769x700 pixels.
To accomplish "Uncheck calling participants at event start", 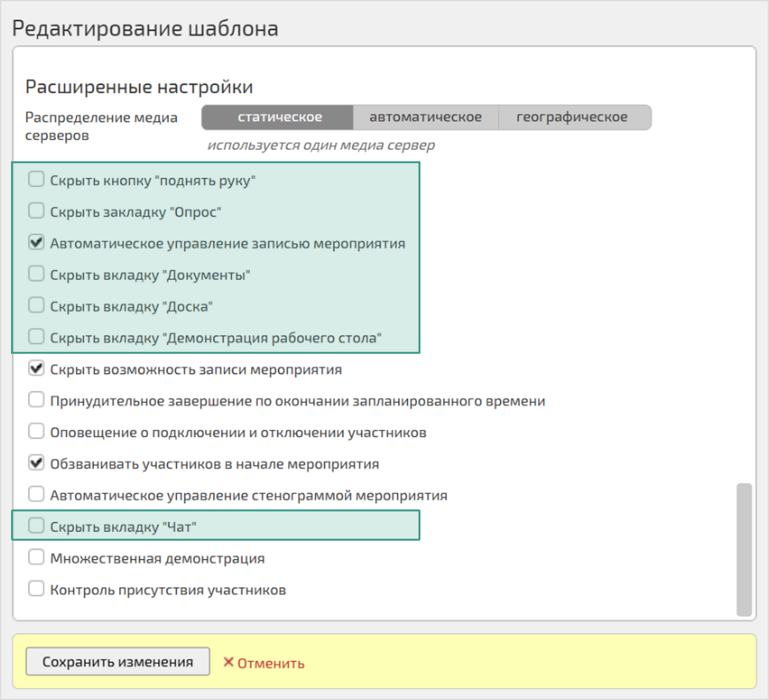I will point(36,463).
